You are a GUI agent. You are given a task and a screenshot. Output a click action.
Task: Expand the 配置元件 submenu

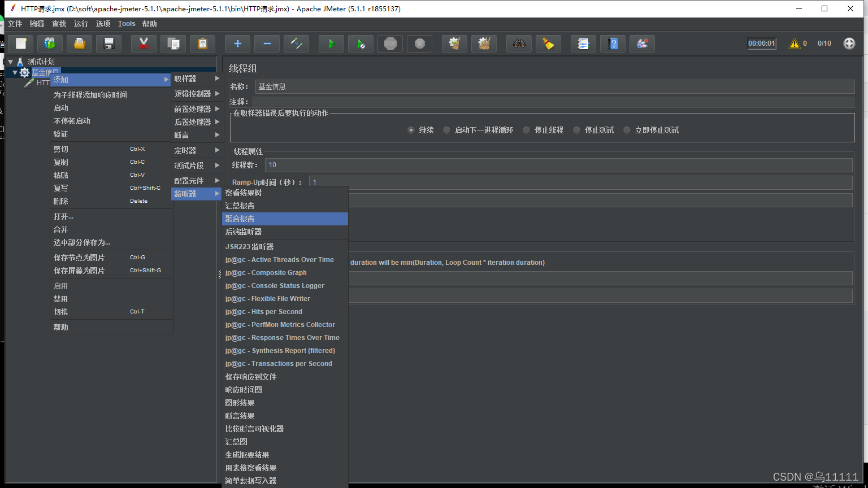click(197, 181)
